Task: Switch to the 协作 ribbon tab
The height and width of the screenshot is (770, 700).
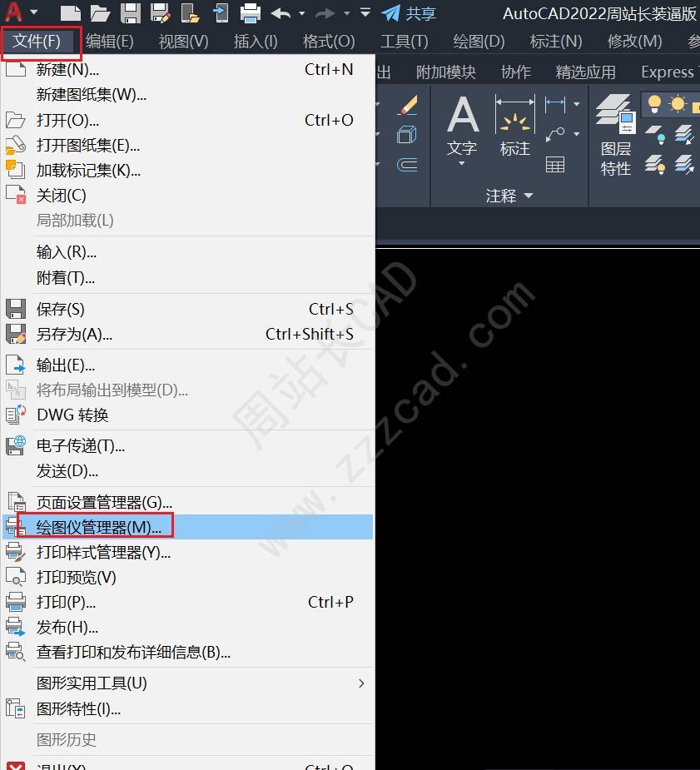Action: [x=516, y=72]
